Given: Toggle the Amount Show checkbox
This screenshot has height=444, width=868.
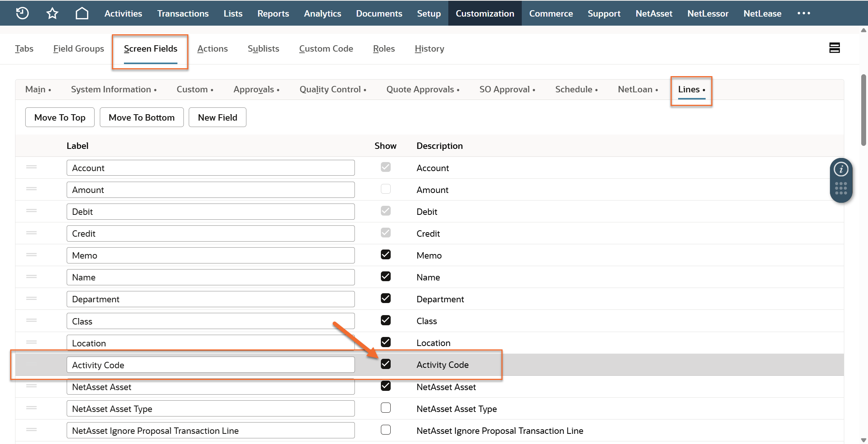Looking at the screenshot, I should pyautogui.click(x=385, y=189).
